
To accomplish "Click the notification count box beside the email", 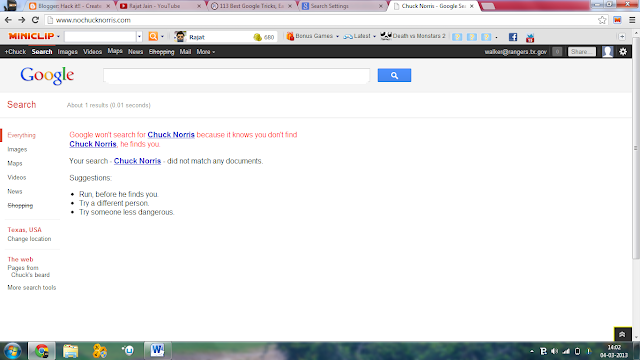I will [557, 51].
